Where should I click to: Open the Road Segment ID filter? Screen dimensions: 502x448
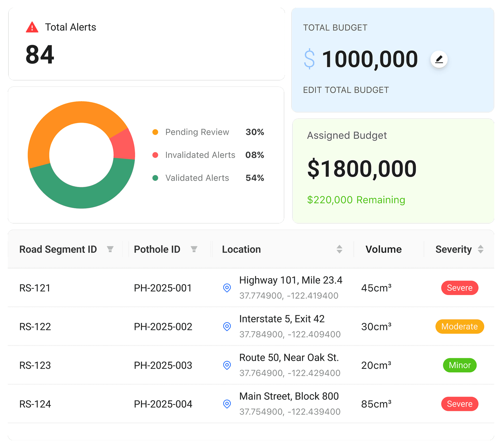[x=110, y=249]
